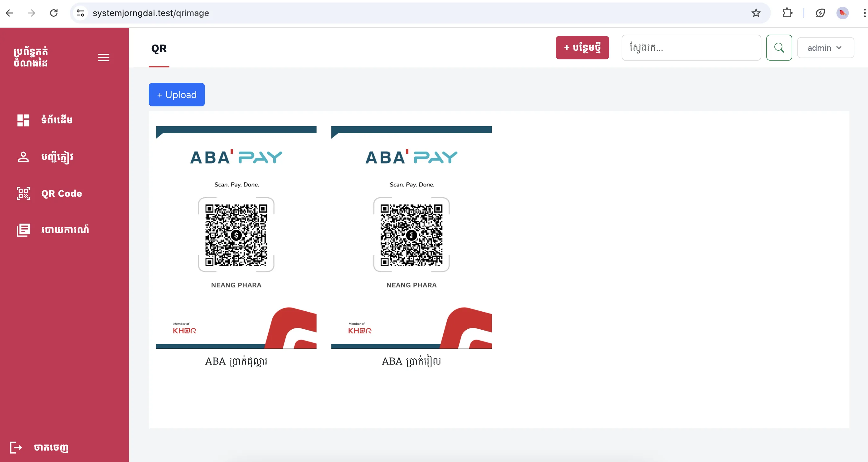The image size is (868, 462).
Task: Click the QR Code scanner icon
Action: point(23,193)
